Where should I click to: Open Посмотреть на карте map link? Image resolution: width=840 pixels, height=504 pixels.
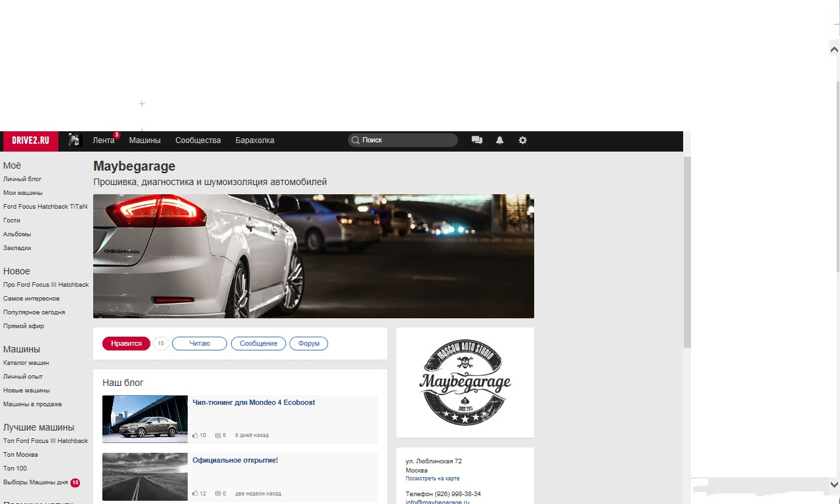tap(432, 478)
